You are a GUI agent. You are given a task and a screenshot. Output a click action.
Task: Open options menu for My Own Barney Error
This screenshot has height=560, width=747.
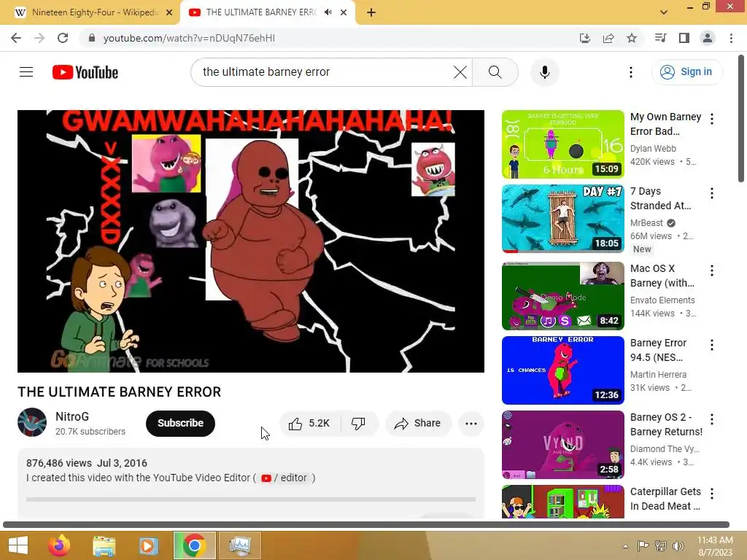pyautogui.click(x=712, y=119)
